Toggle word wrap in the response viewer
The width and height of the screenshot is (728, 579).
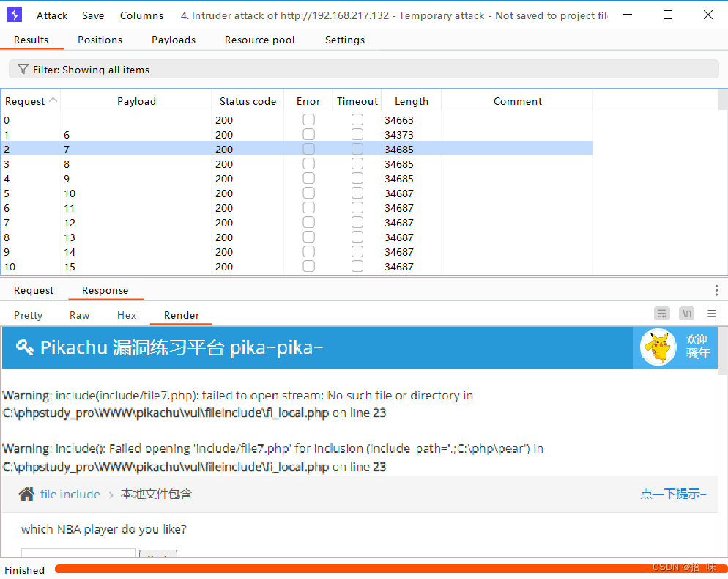662,313
